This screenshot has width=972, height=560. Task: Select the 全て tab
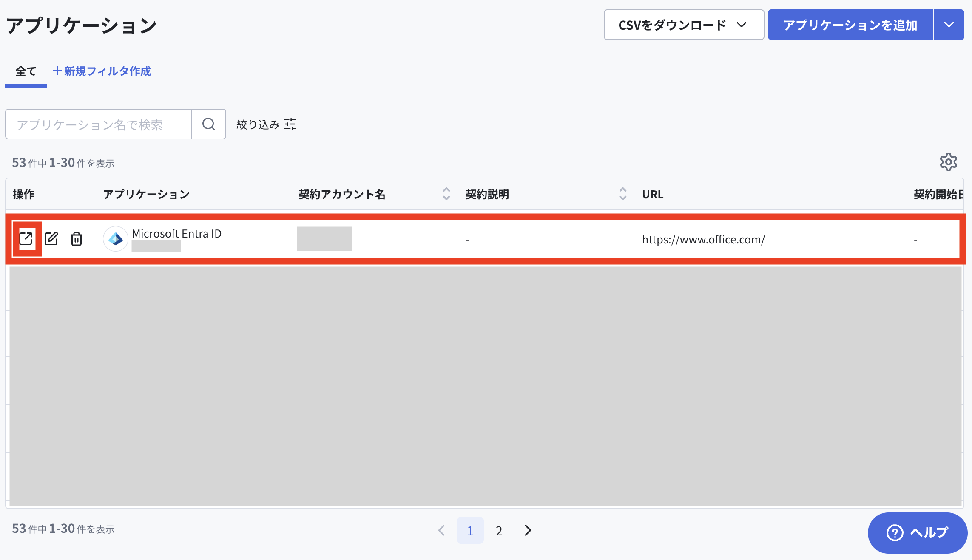(26, 71)
